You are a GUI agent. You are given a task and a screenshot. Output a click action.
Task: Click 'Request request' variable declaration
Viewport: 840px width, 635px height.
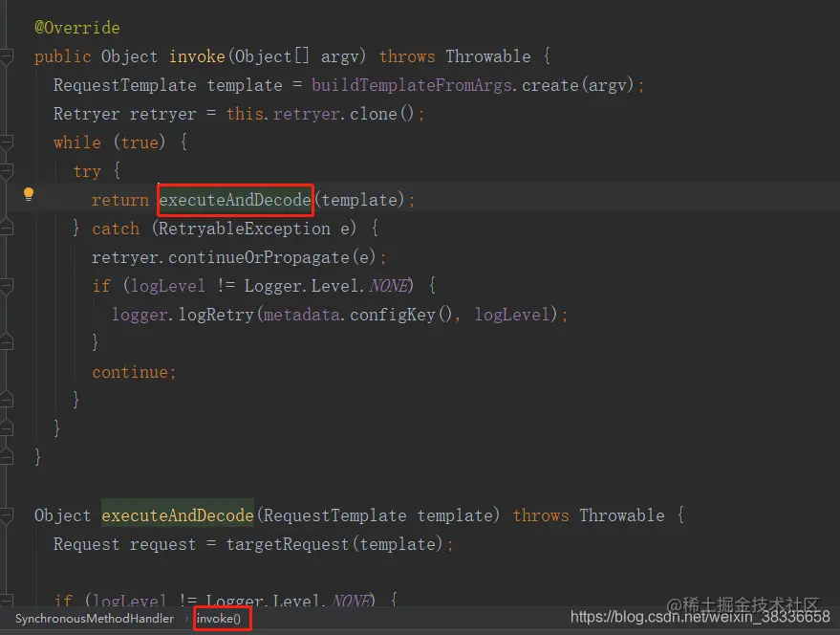(125, 544)
